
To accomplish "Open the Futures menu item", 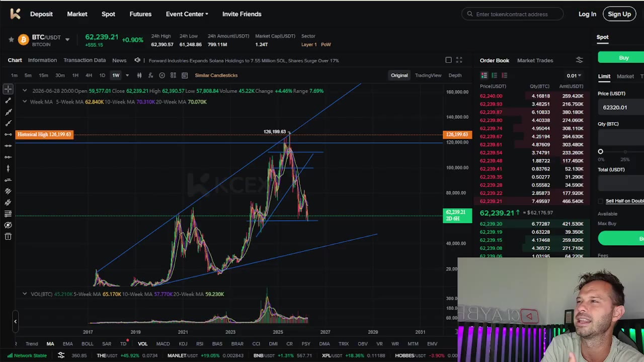I will [140, 14].
